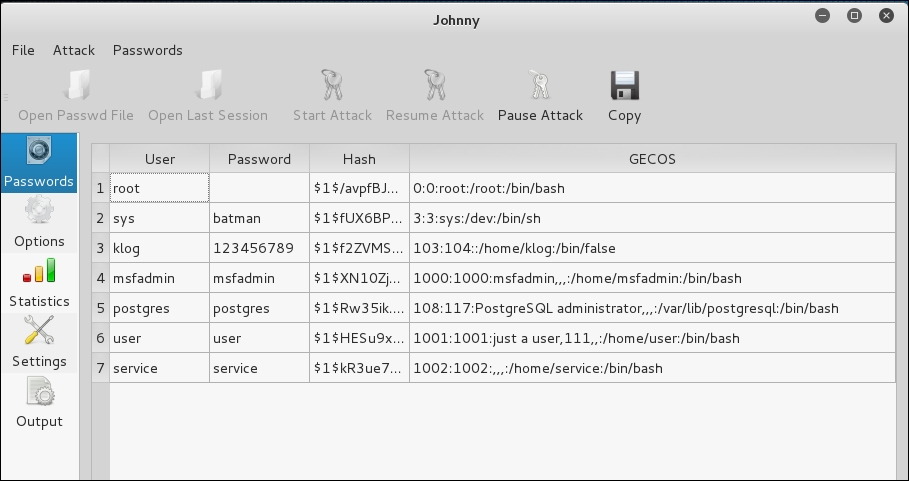Open the Attack menu
Viewport: 909px width, 481px height.
(x=74, y=50)
